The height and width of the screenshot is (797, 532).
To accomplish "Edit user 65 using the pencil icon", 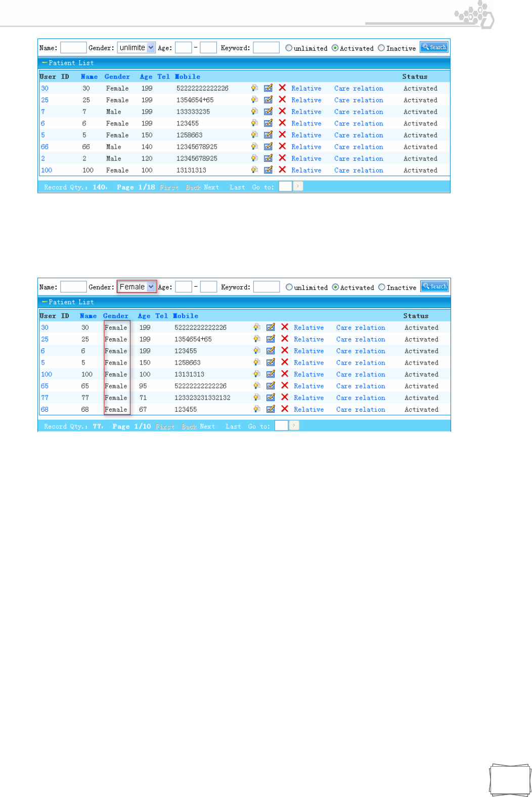I will (271, 385).
